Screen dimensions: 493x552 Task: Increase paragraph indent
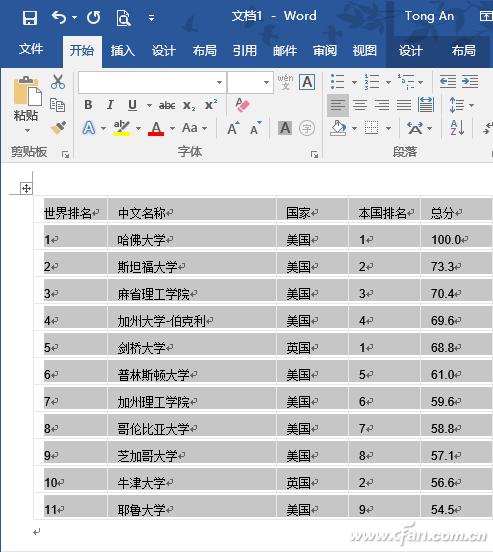(470, 82)
